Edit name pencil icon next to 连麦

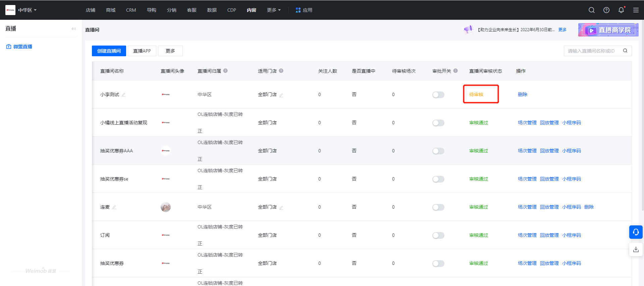pos(114,207)
